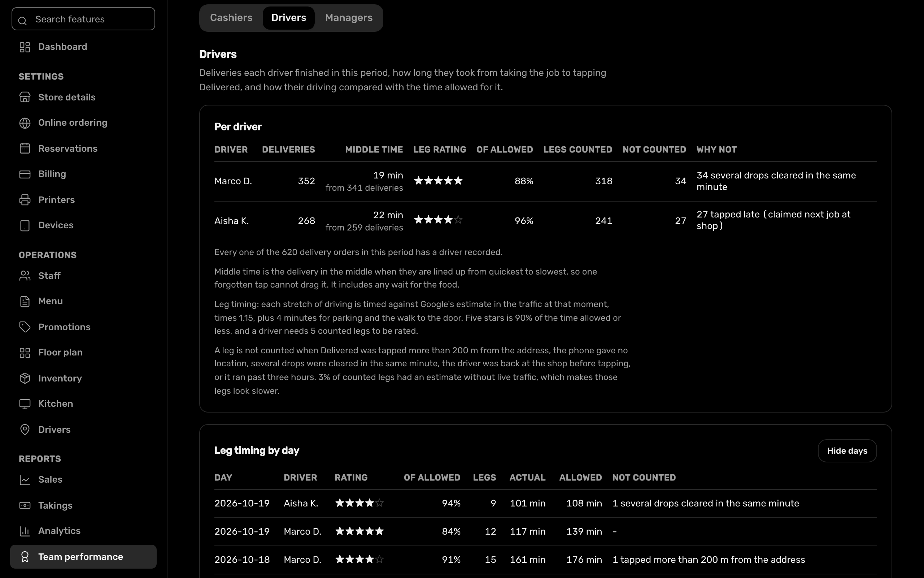Screen dimensions: 924x578
Task: Open the Analytics report label
Action: (59, 531)
